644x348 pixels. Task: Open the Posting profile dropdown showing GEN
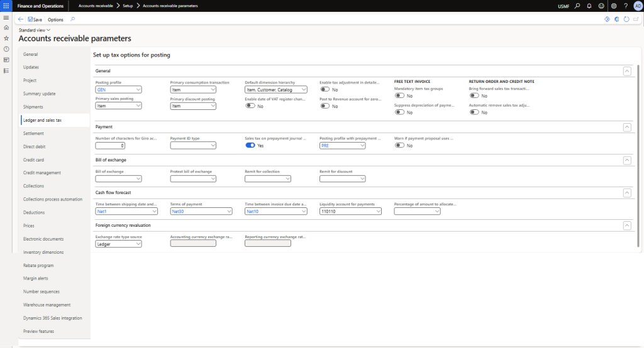coord(118,90)
